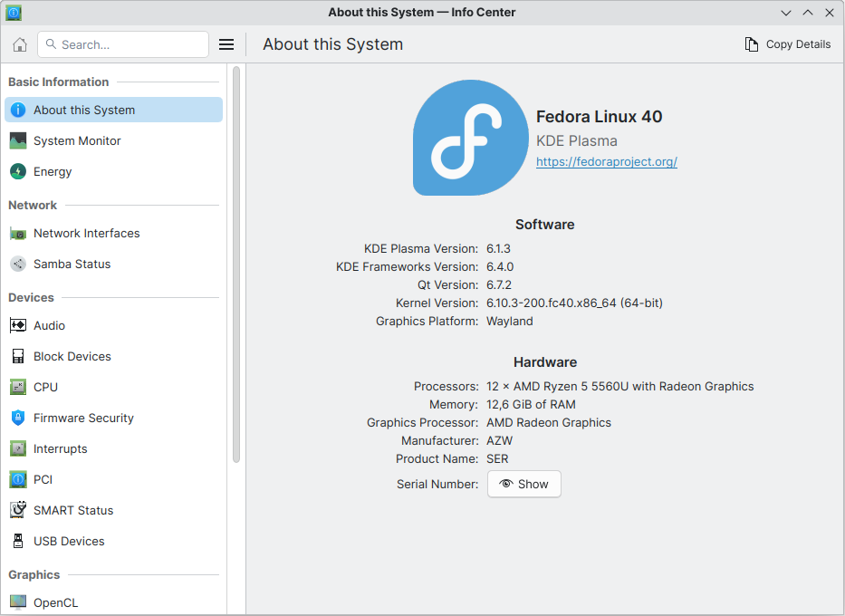Click the sidebar vertical scrollbar
Viewport: 845px width, 616px height.
click(x=236, y=265)
